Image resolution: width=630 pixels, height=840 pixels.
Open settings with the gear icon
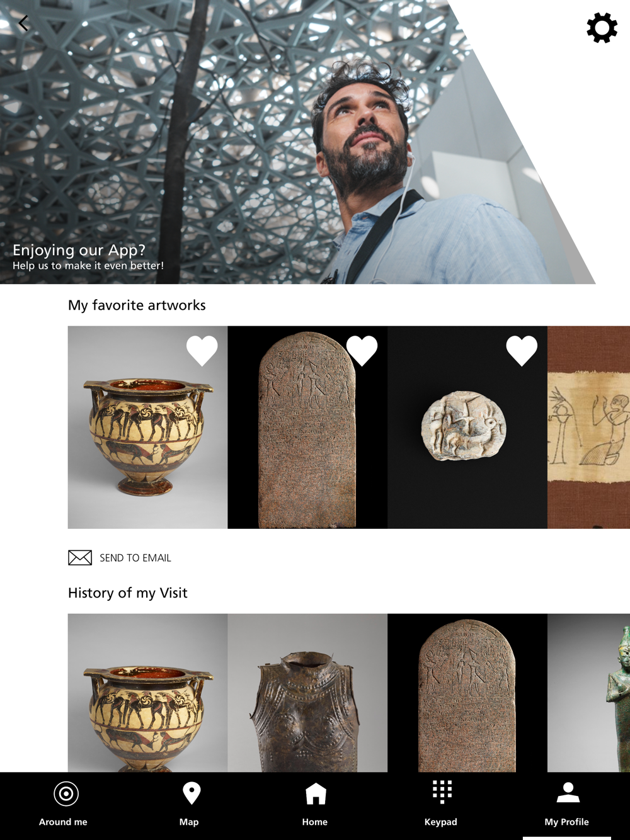click(x=602, y=28)
